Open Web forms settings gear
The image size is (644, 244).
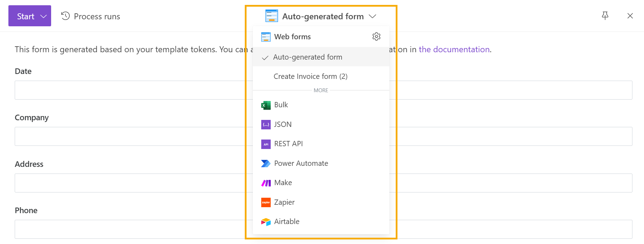point(376,36)
